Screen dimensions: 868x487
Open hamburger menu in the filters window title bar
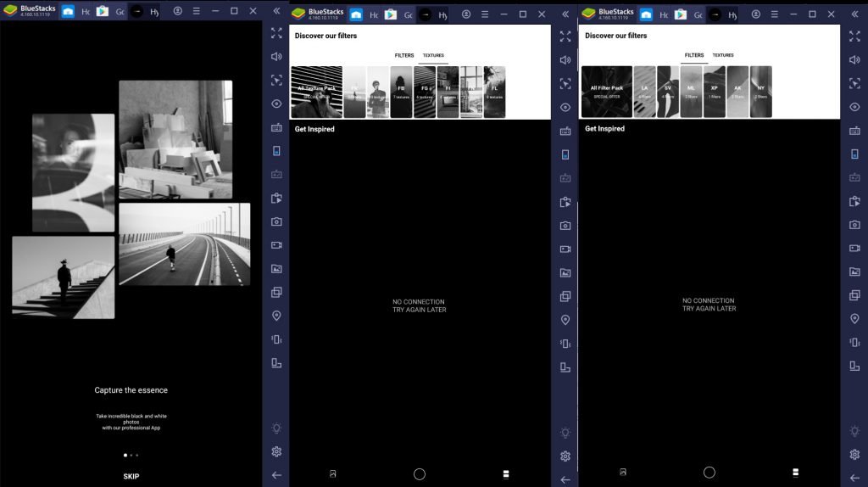pos(775,14)
